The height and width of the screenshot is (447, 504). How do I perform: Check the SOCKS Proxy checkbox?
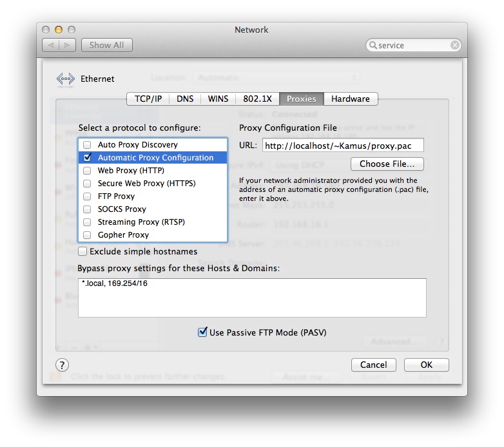(87, 209)
